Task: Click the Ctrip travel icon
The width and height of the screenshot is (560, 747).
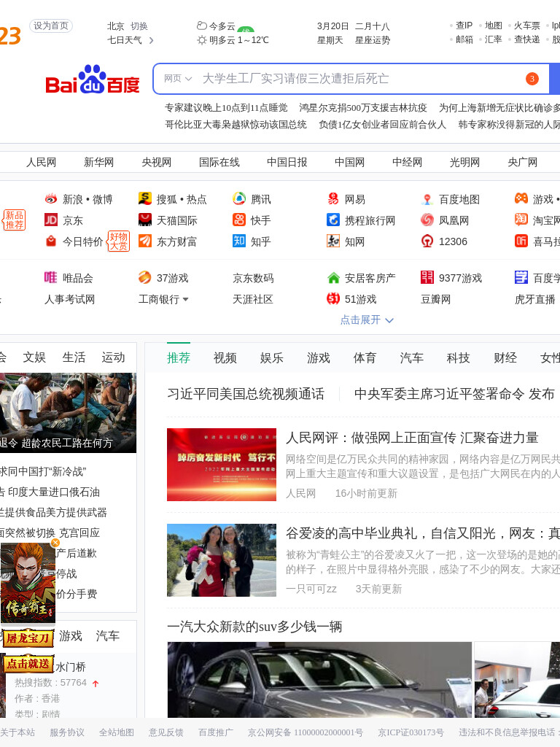Action: 333,220
